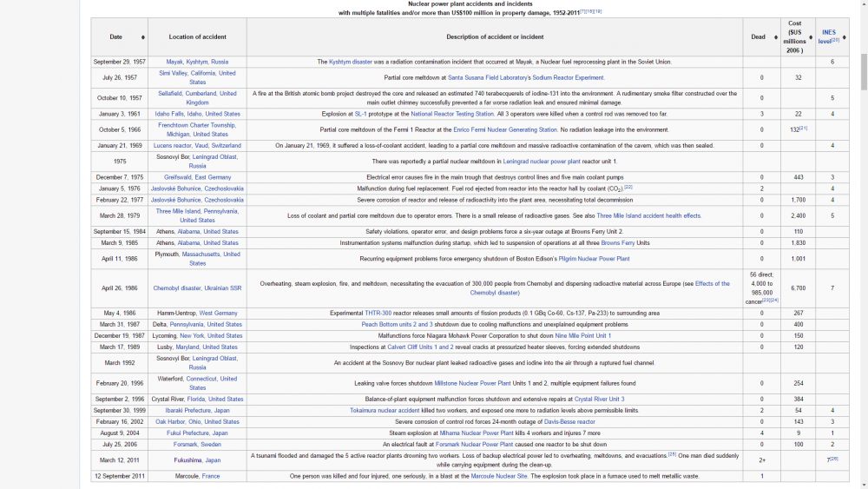868x489 pixels.
Task: Open the Lucens reactor link
Action: (172, 146)
